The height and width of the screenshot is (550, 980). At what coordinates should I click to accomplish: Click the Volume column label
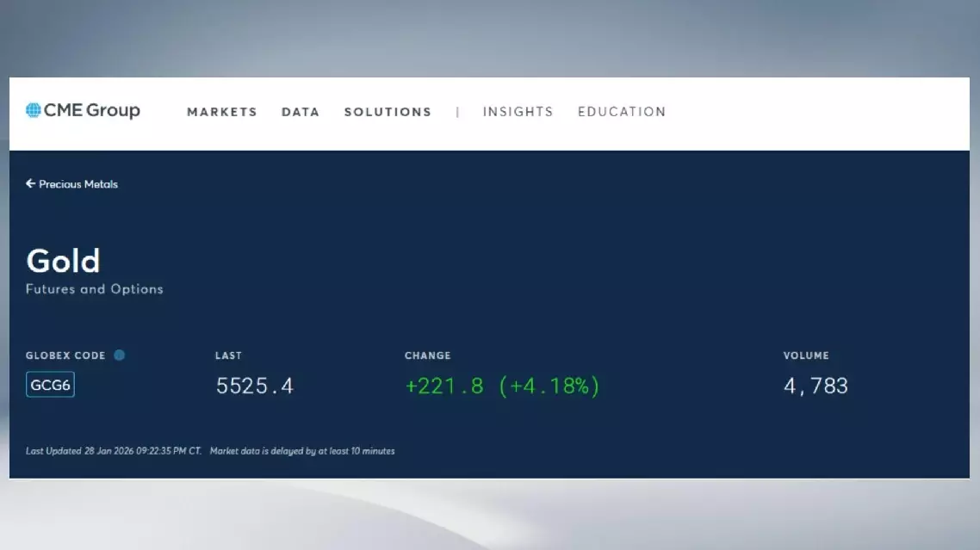pyautogui.click(x=806, y=355)
